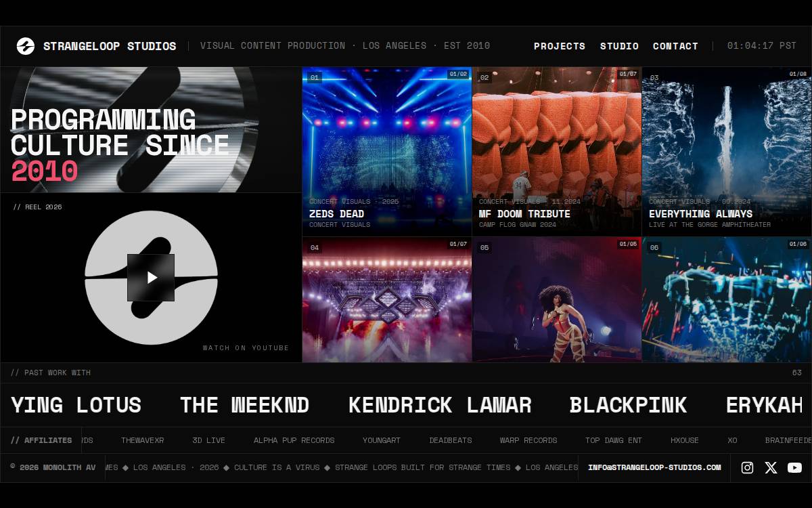
Task: Select THEWAVEXR in the affiliates row
Action: click(143, 440)
